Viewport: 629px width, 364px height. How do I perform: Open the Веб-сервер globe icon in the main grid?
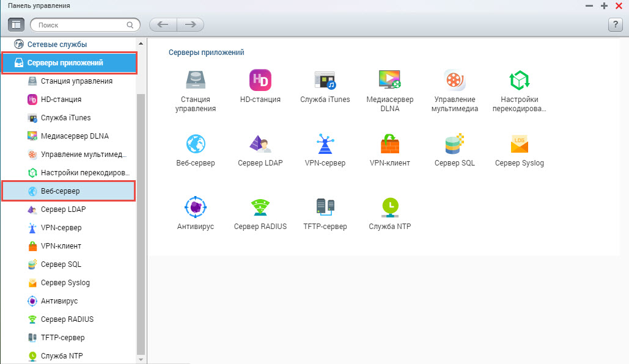[x=196, y=144]
